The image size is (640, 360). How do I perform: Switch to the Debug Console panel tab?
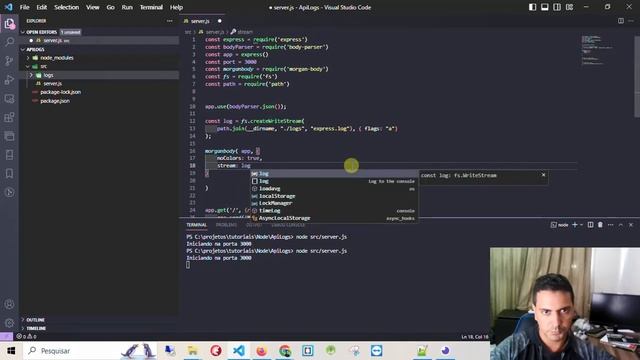pos(288,225)
